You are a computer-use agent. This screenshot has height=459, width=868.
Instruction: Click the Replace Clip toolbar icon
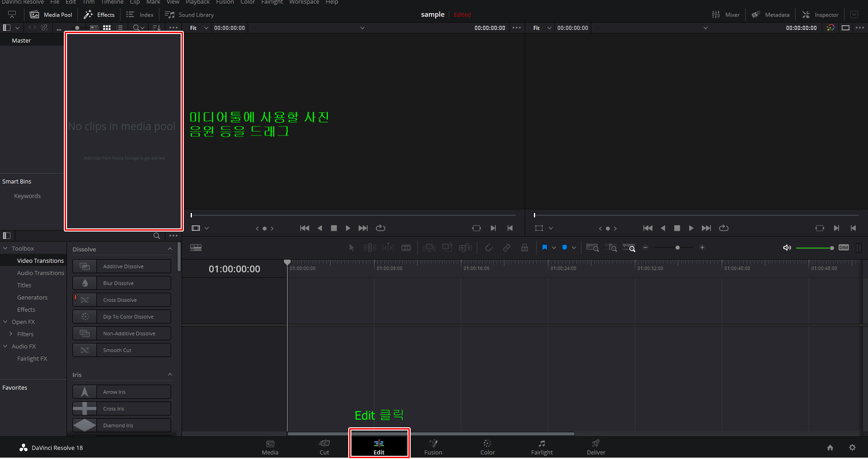[x=465, y=247]
